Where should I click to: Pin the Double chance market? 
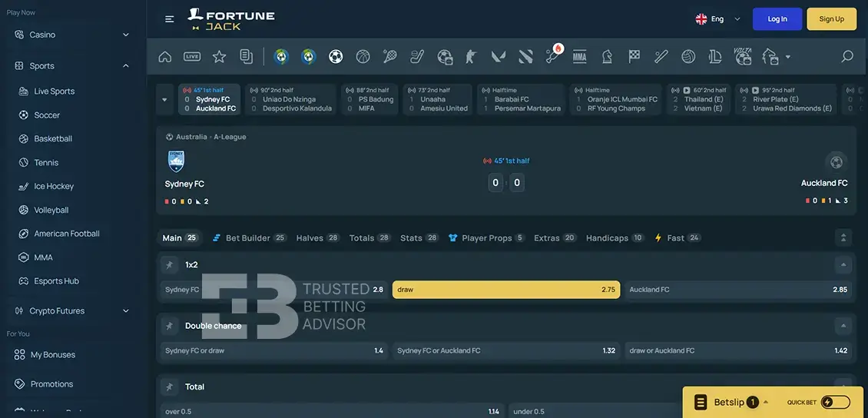pyautogui.click(x=169, y=326)
